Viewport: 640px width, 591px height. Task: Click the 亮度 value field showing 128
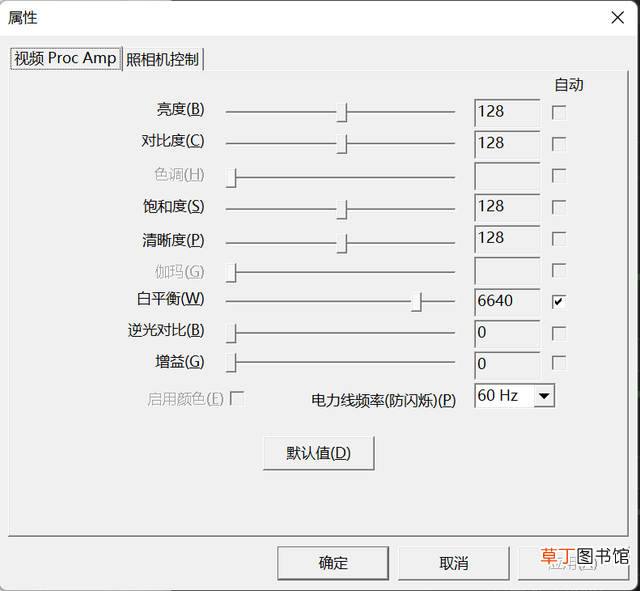(x=507, y=113)
